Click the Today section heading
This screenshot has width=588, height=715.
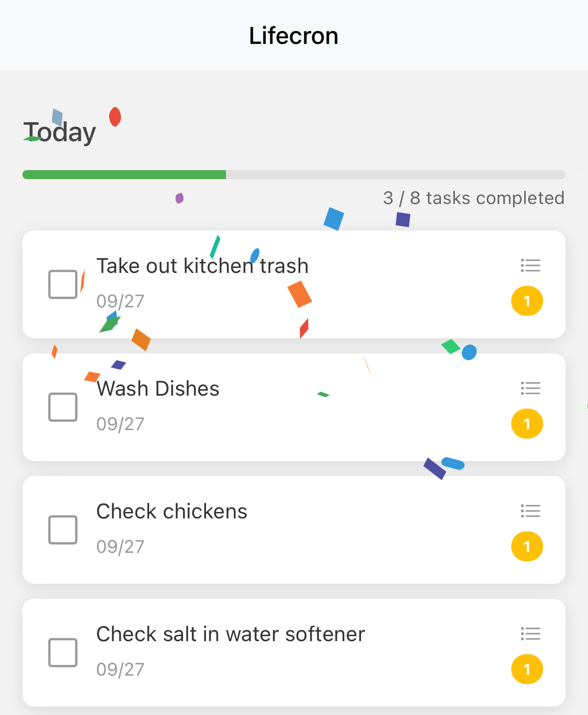[60, 132]
